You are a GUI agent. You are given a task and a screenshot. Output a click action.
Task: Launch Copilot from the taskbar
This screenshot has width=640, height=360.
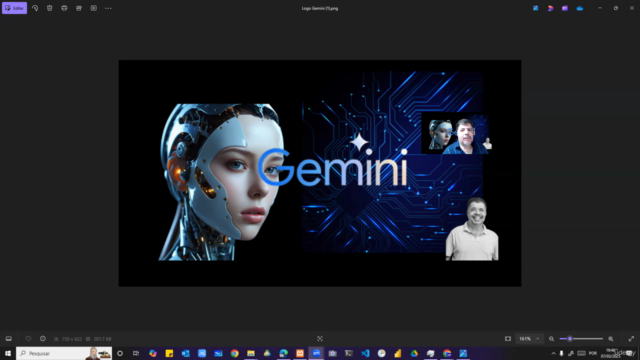click(153, 353)
